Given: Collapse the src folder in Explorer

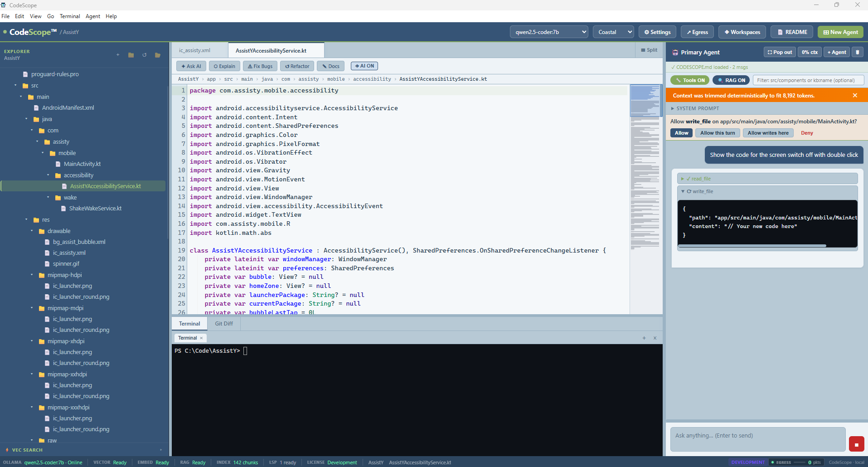Looking at the screenshot, I should point(15,86).
